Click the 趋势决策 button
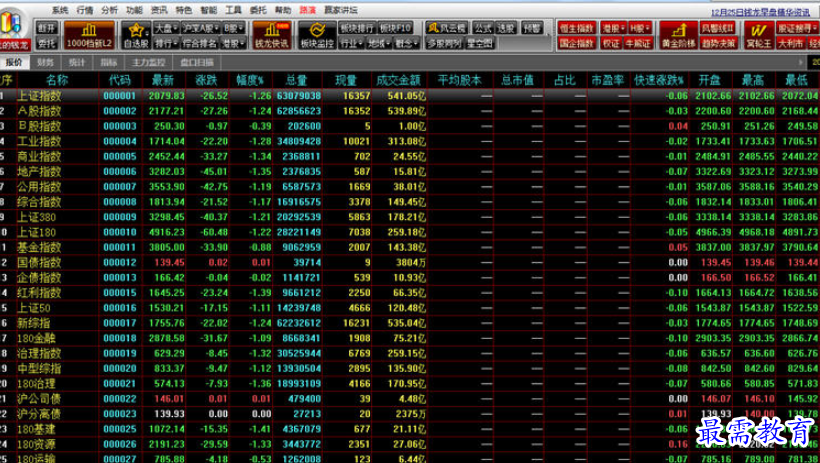The height and width of the screenshot is (463, 820). [x=719, y=43]
